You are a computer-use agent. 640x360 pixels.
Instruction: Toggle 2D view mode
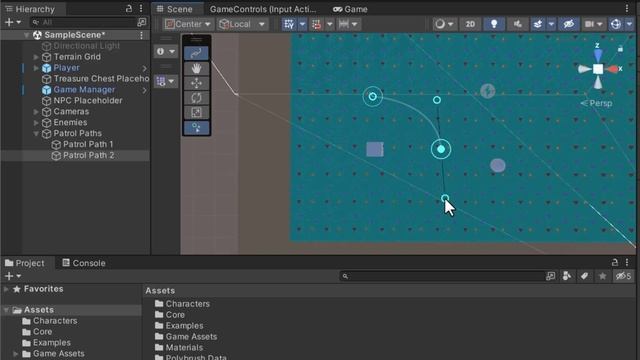click(x=470, y=24)
